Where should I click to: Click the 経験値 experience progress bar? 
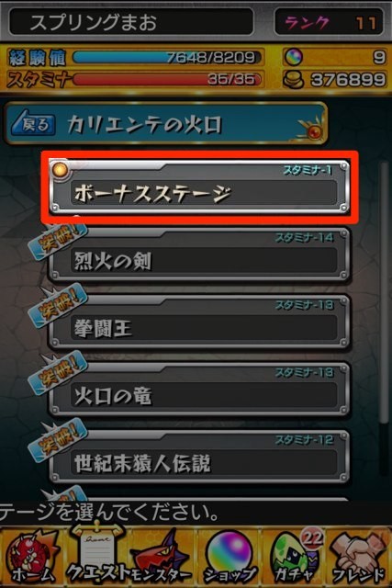pos(167,57)
